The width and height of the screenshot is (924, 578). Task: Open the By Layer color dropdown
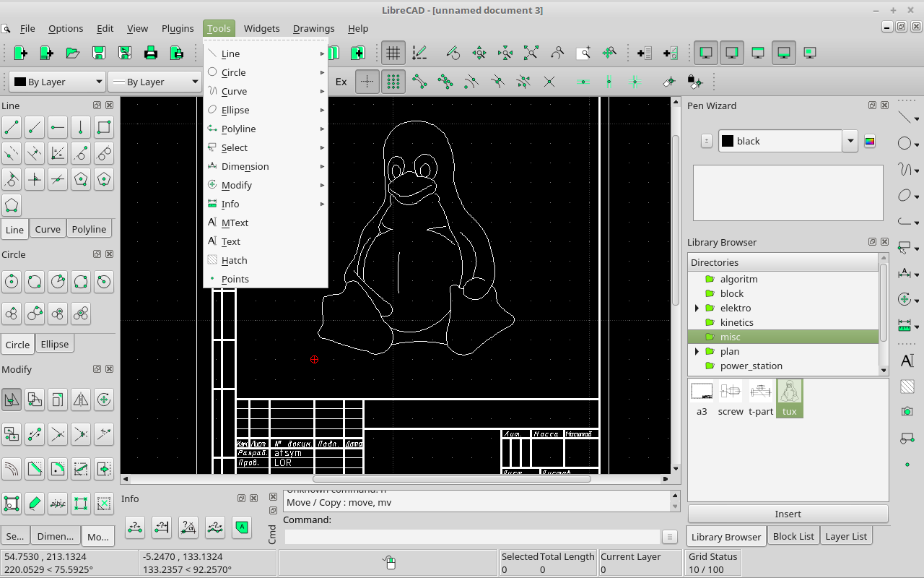pos(57,82)
